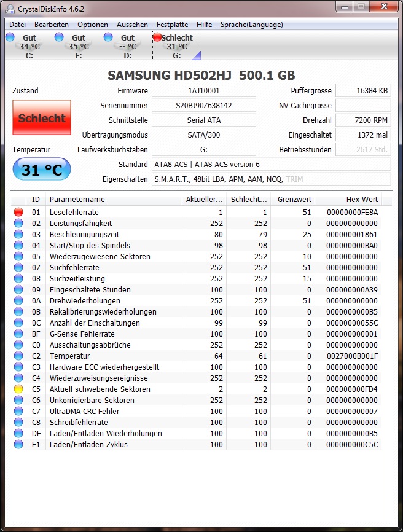
Task: Click the blue status icon for Laden/Entladen Zyklus
Action: [x=18, y=445]
